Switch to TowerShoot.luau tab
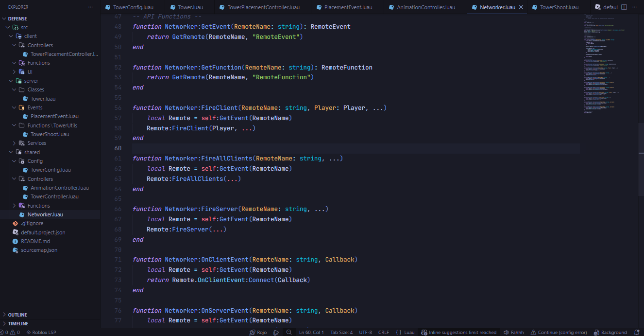 pyautogui.click(x=559, y=7)
